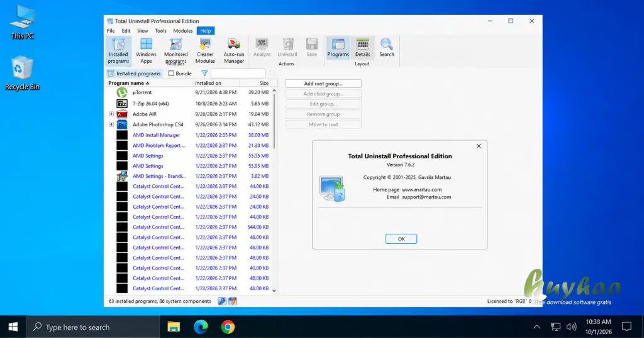Click the 544.00 KB size cell
The image size is (644, 338).
pyautogui.click(x=258, y=227)
